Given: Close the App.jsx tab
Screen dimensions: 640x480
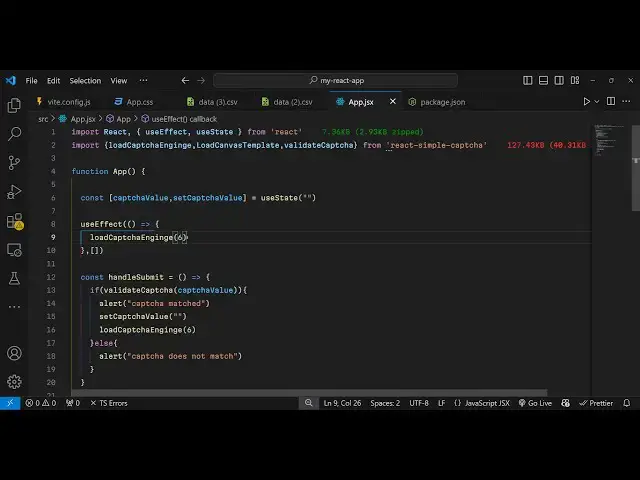Looking at the screenshot, I should click(393, 101).
